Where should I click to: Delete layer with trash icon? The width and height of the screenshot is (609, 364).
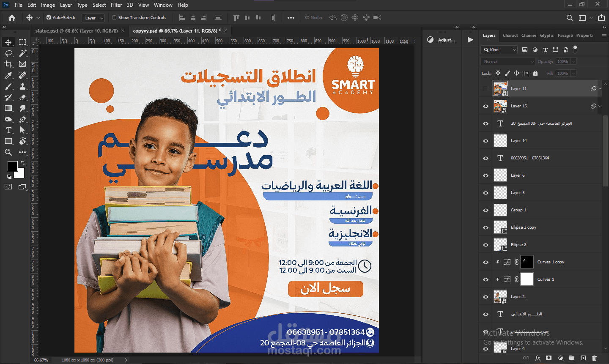594,358
